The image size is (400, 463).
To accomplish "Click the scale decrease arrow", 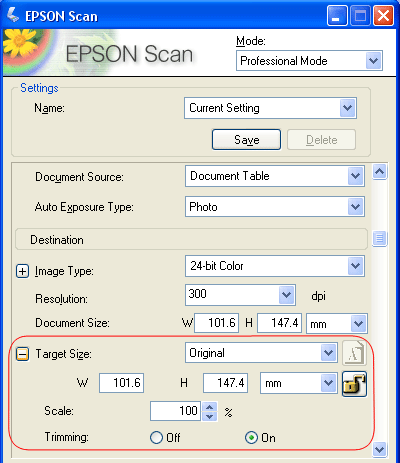I will [210, 416].
